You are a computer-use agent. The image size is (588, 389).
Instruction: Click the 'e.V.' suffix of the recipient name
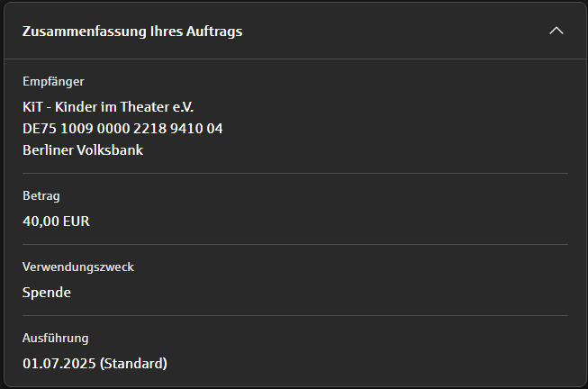coord(182,106)
